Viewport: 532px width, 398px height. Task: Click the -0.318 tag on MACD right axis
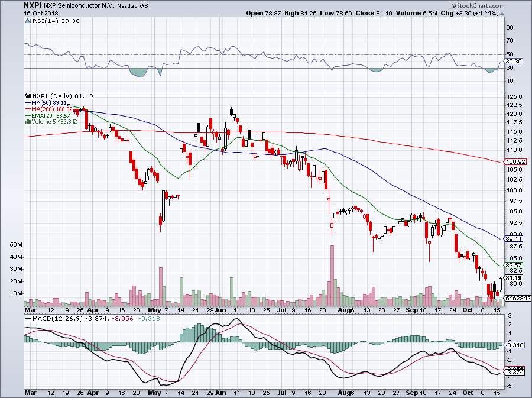click(515, 345)
